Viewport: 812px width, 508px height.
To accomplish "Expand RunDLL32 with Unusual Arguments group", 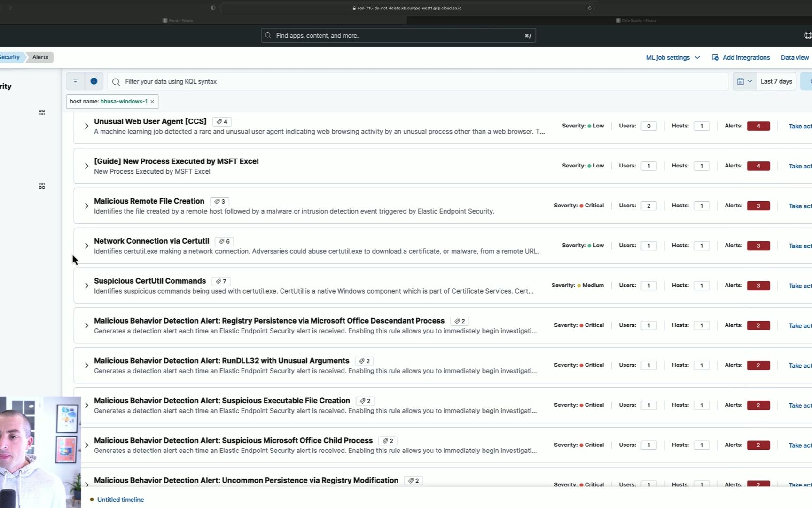I will (x=86, y=365).
